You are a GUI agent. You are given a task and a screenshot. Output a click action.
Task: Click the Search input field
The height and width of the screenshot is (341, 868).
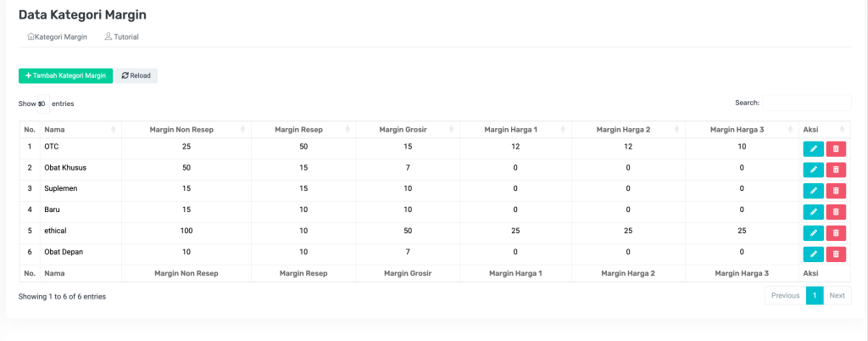point(806,103)
